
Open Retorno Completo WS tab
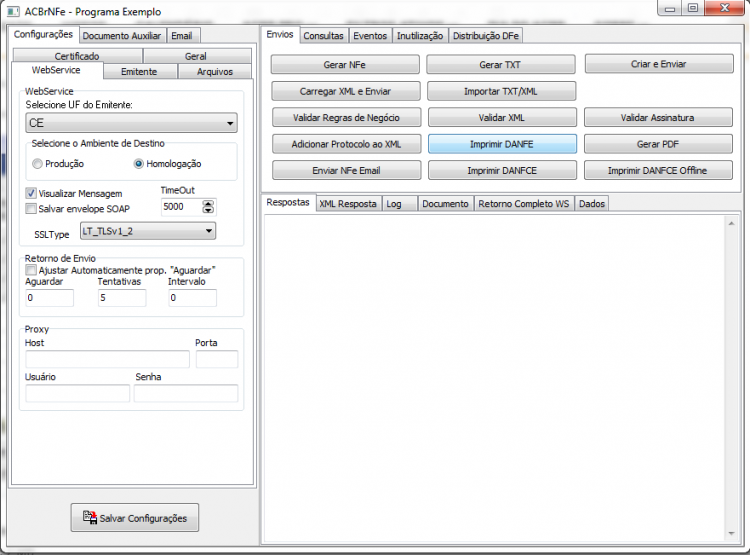coord(524,204)
